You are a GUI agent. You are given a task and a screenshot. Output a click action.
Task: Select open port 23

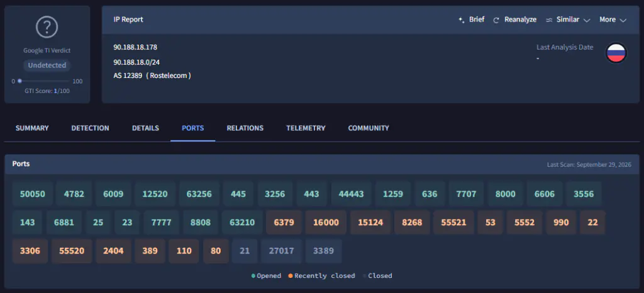127,223
